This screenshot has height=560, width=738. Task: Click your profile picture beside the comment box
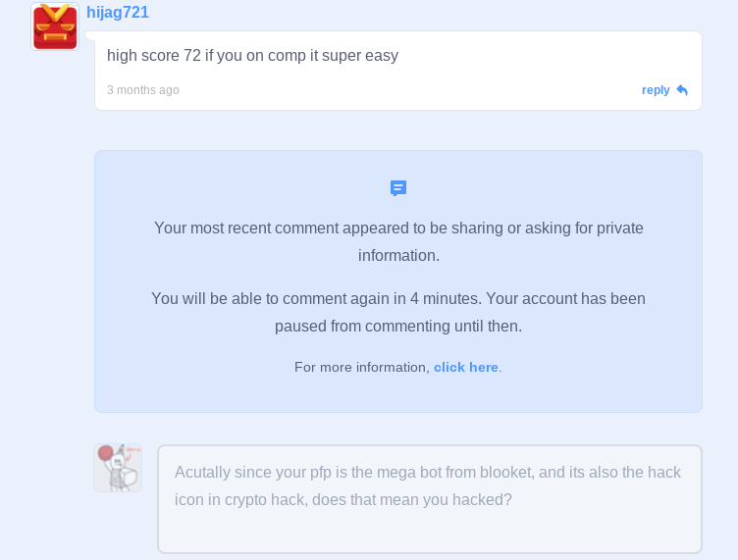point(118,468)
